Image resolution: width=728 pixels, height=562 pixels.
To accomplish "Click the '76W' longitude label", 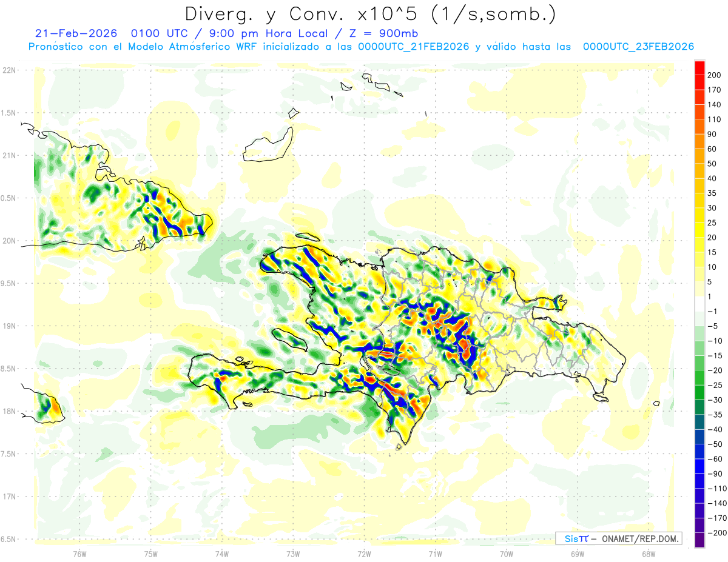I will click(x=79, y=554).
